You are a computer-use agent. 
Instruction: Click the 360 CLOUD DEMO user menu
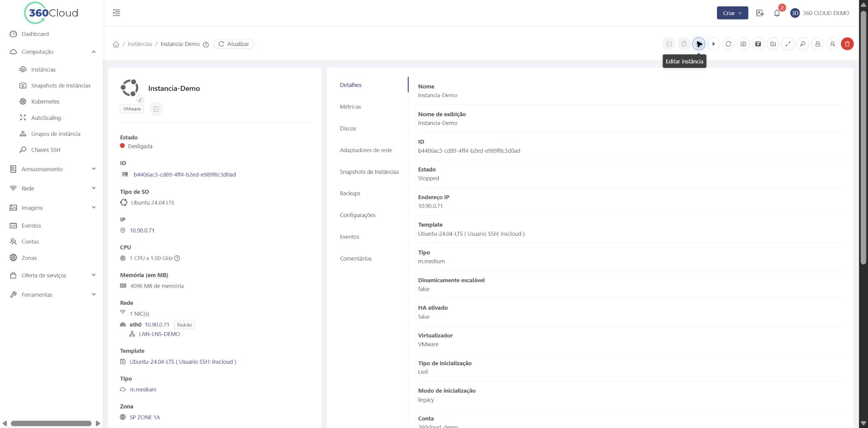coord(820,13)
